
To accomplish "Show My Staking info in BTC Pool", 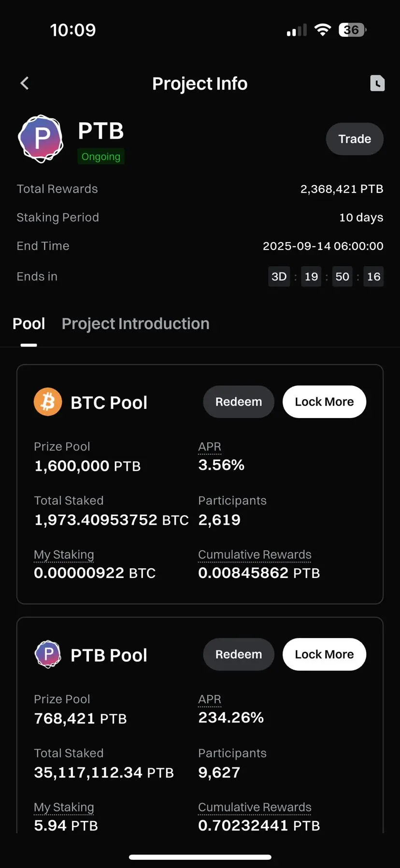I will tap(64, 555).
